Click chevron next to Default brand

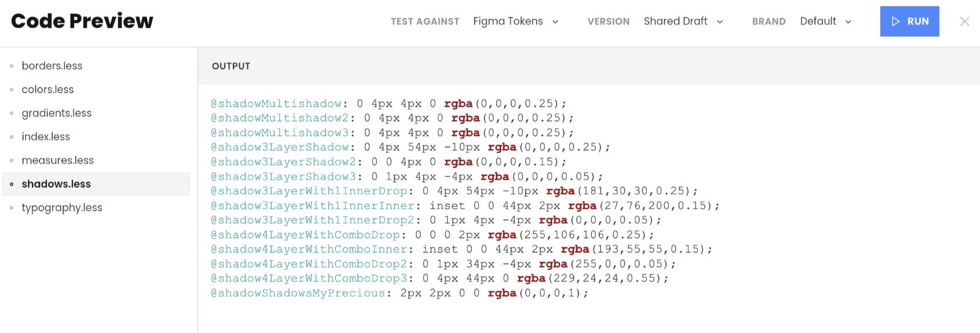point(848,22)
